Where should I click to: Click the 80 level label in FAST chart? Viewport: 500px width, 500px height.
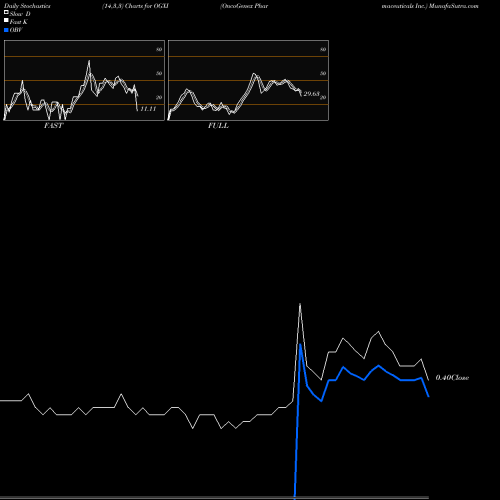(159, 49)
